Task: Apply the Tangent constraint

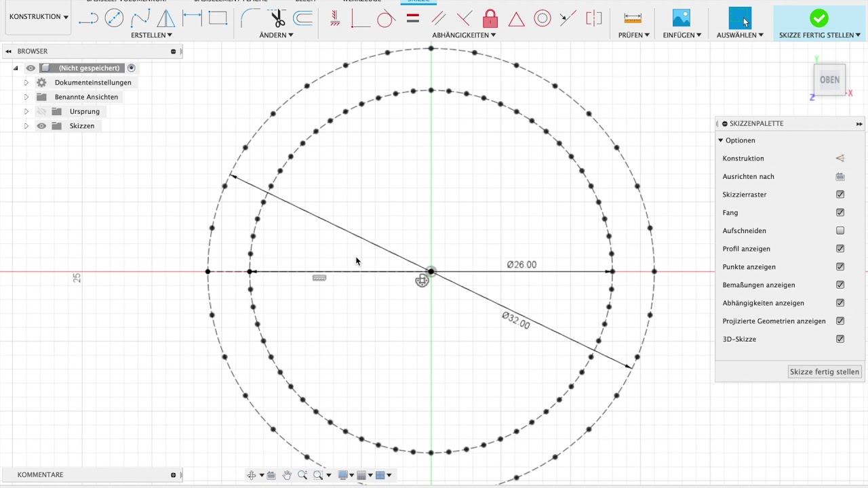Action: point(386,19)
